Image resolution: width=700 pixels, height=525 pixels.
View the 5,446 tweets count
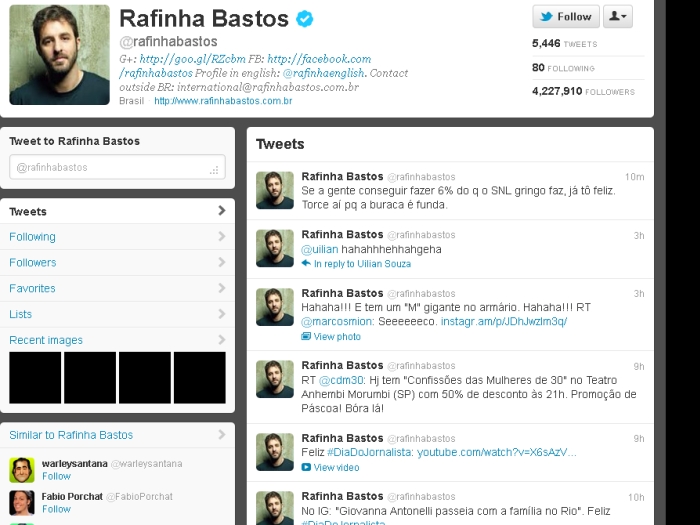pos(564,44)
